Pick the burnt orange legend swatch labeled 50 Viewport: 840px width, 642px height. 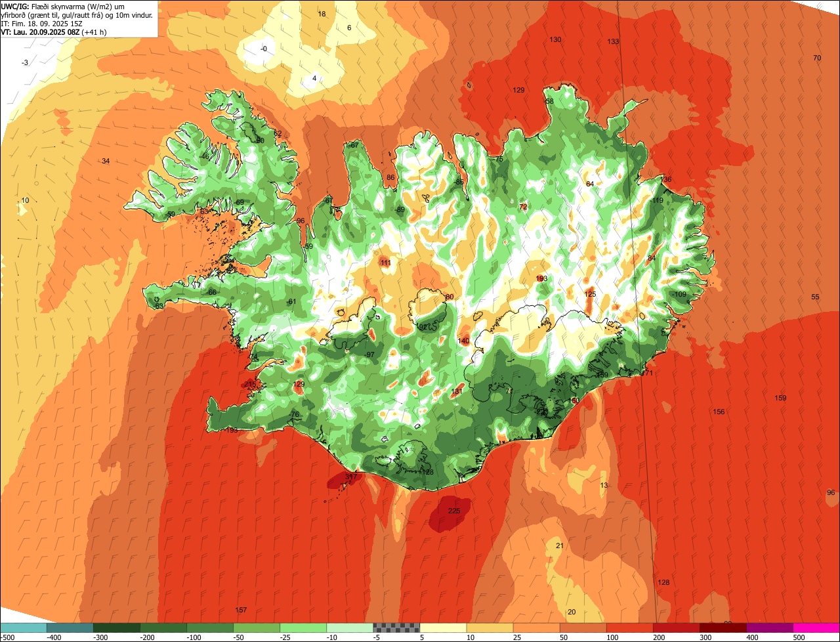click(x=582, y=628)
